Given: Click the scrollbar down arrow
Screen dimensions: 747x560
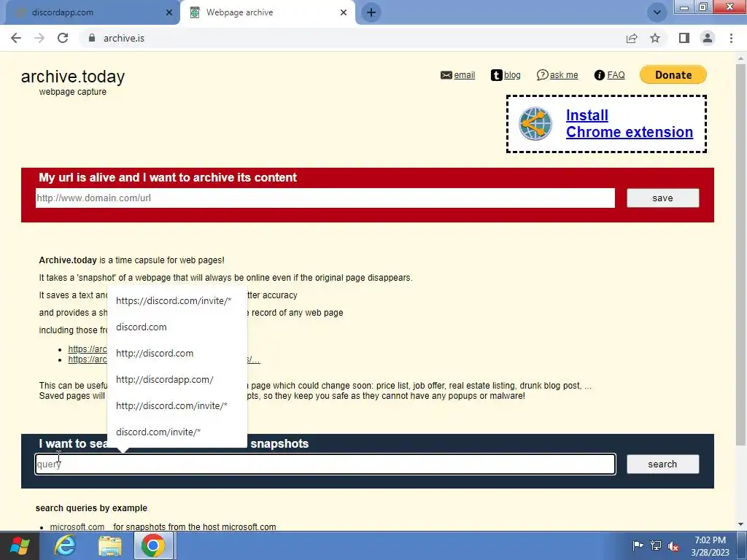Looking at the screenshot, I should (741, 524).
